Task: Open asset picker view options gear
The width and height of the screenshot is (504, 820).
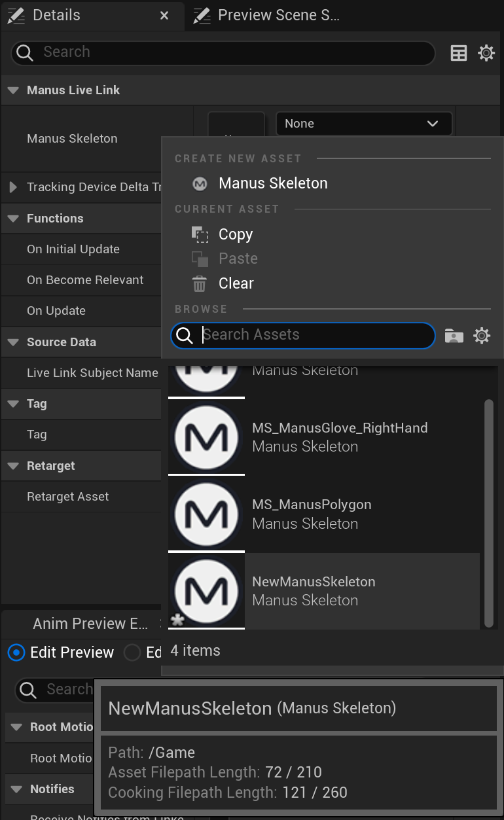Action: tap(482, 336)
